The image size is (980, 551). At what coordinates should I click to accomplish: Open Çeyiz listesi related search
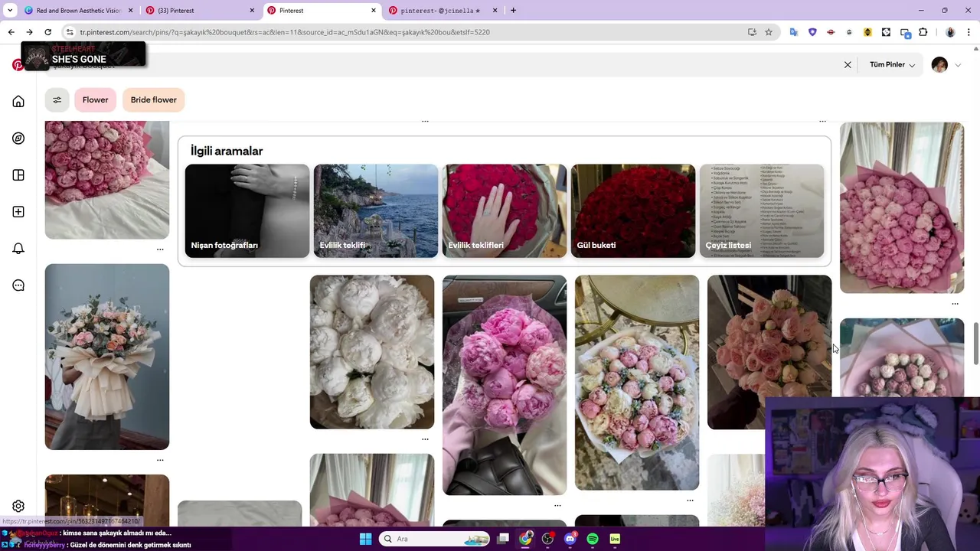coord(762,211)
